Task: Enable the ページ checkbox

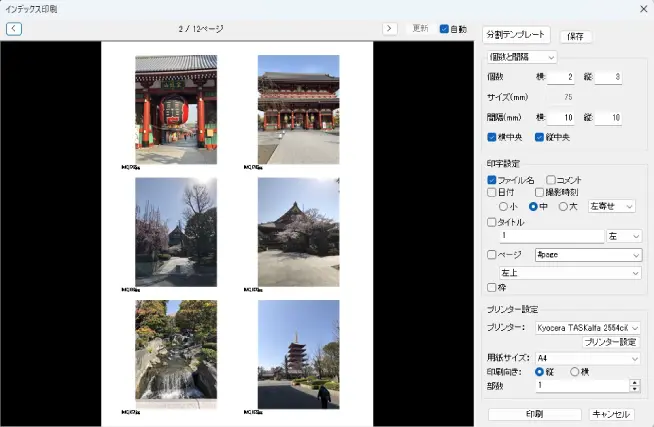Action: 492,254
